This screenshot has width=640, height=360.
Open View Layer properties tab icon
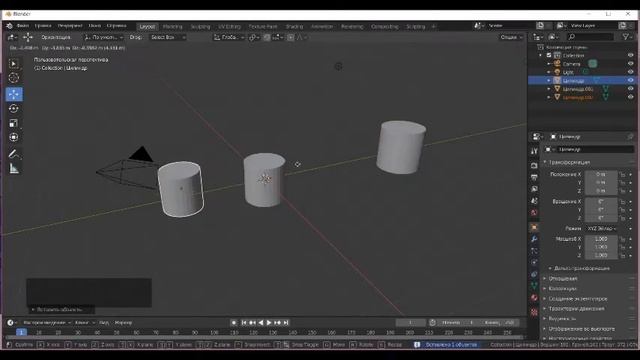point(534,189)
